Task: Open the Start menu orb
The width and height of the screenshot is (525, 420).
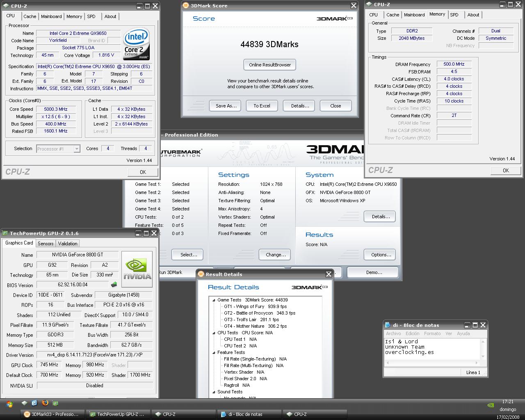Action: pos(9,404)
